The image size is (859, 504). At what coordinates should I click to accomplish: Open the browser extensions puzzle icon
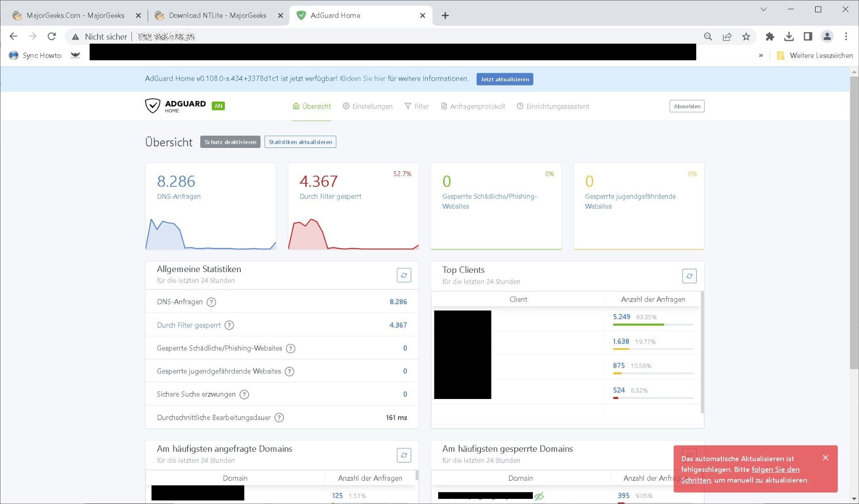coord(770,36)
